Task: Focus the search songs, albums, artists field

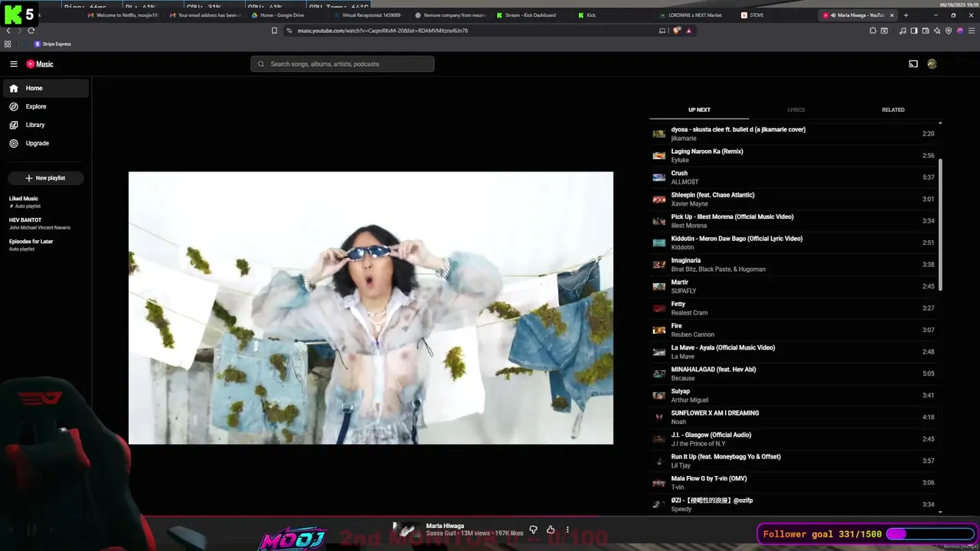Action: pyautogui.click(x=342, y=64)
